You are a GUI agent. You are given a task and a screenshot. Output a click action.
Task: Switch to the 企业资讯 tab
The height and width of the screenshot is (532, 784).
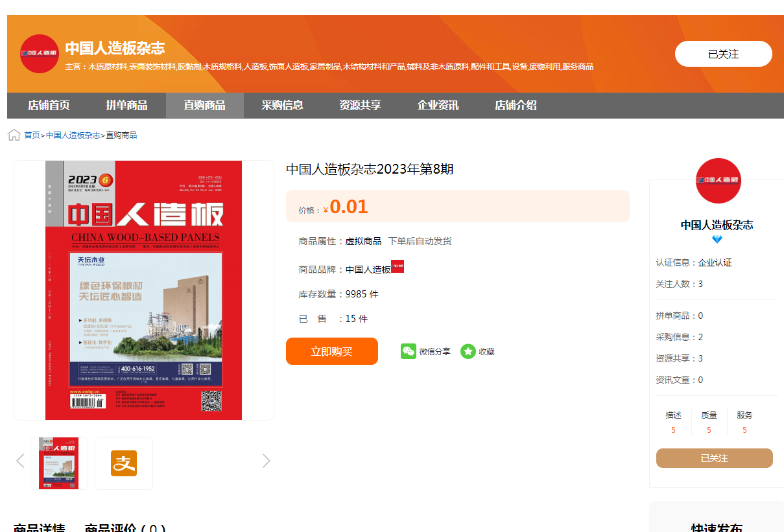(x=438, y=105)
